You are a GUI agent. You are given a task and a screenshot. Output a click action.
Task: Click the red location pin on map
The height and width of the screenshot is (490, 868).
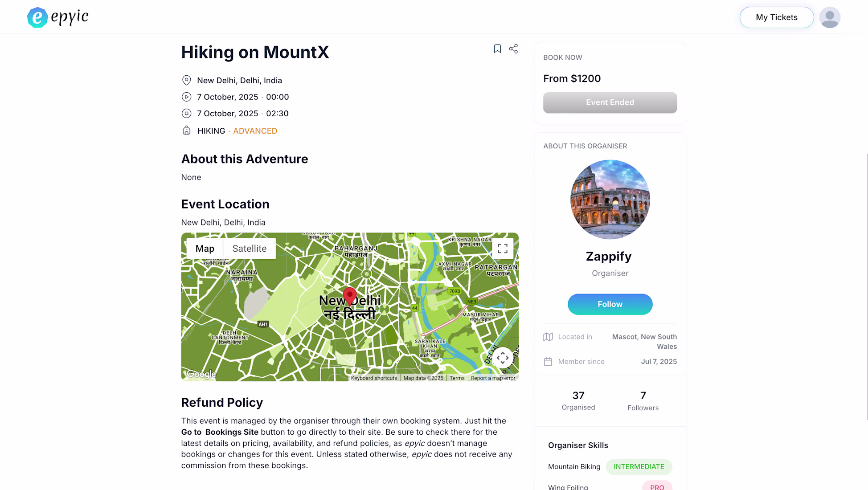[350, 295]
